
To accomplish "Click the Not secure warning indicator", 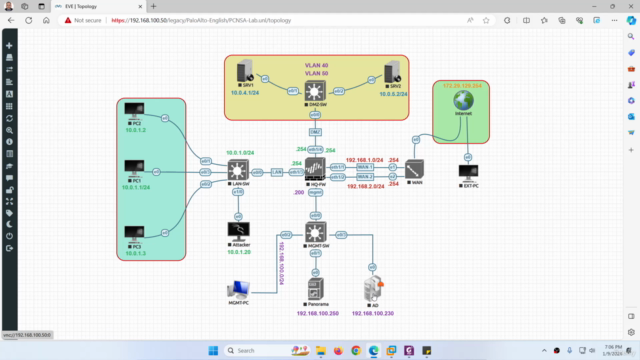I will pos(83,20).
